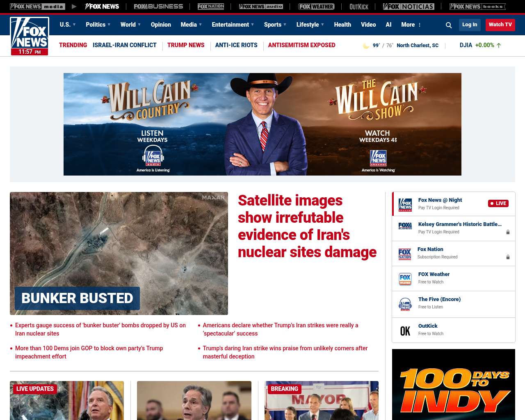Click the Fox News logo
This screenshot has height=420, width=525.
pyautogui.click(x=30, y=36)
